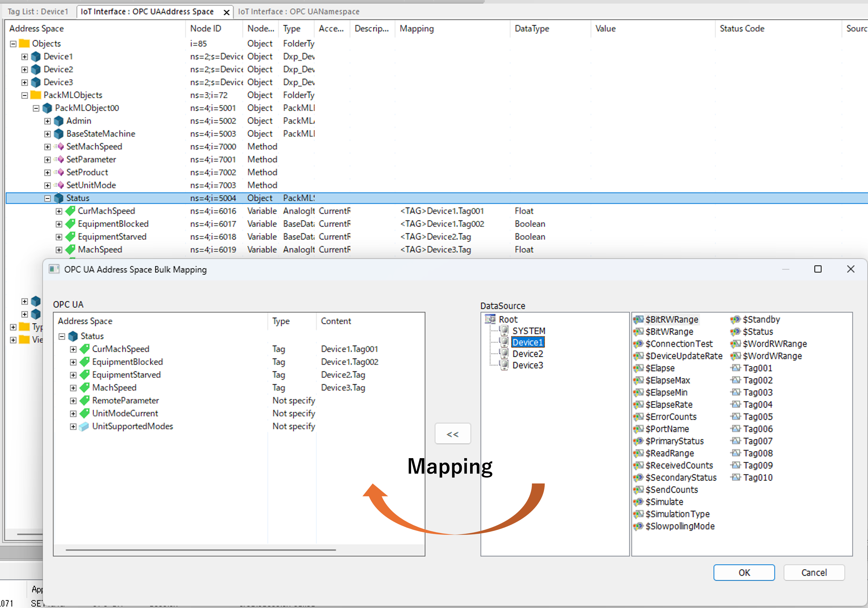Collapse the Status node in main tree
The height and width of the screenshot is (608, 868).
pos(47,198)
